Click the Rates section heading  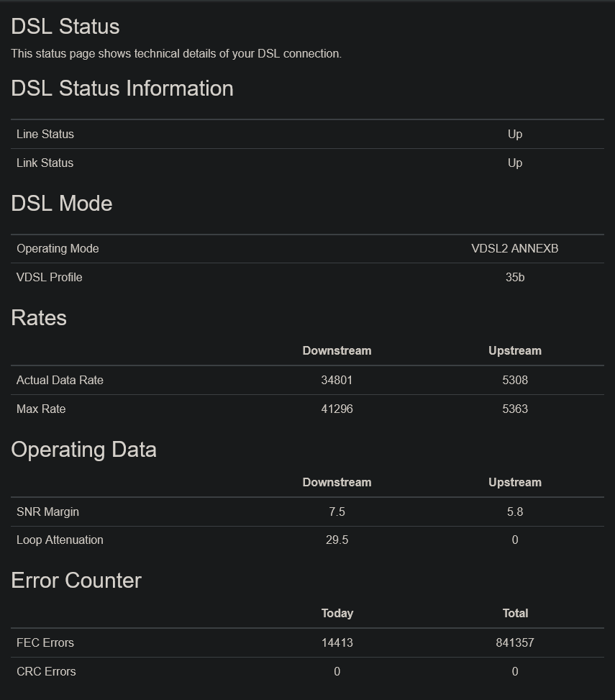[39, 318]
